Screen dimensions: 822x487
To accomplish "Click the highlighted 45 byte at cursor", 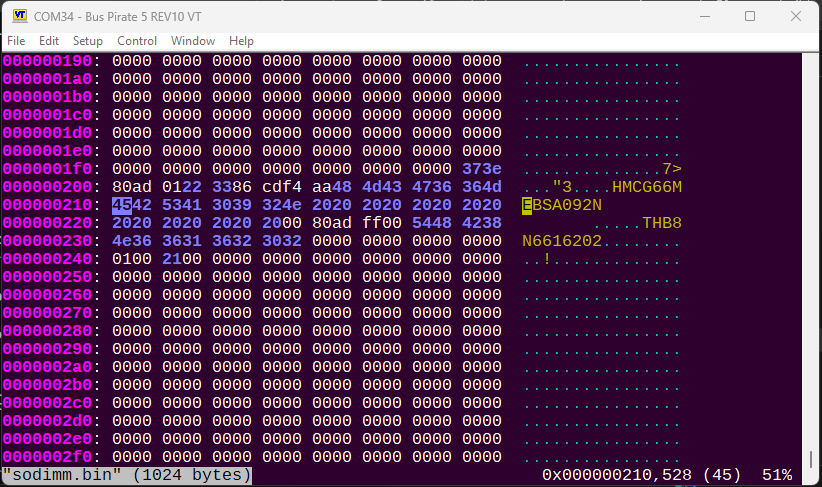I will coord(121,205).
